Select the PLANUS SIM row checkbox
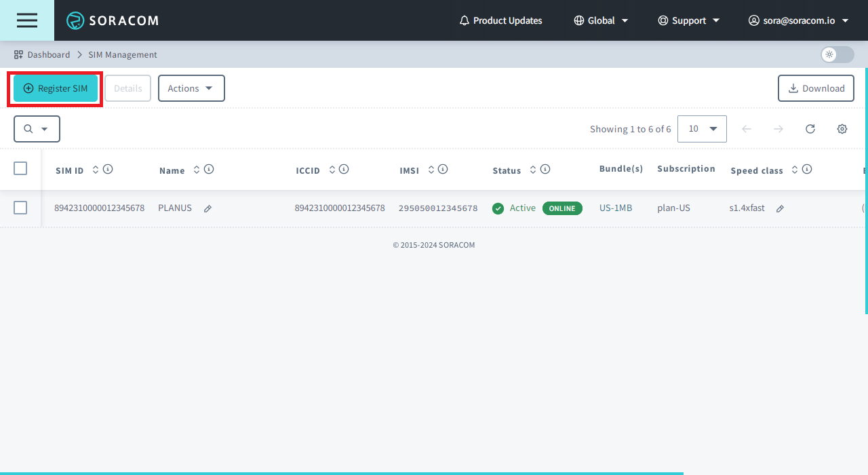The image size is (868, 475). (x=20, y=208)
